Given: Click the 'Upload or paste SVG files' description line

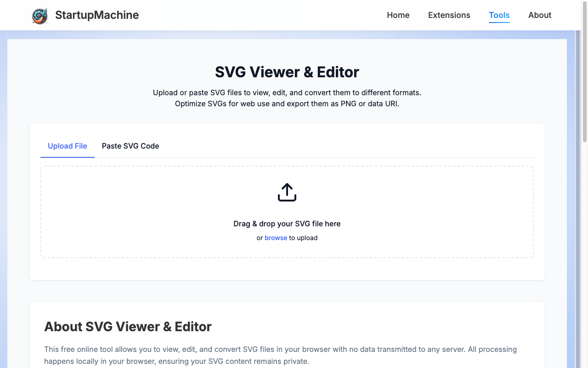Looking at the screenshot, I should [x=287, y=92].
